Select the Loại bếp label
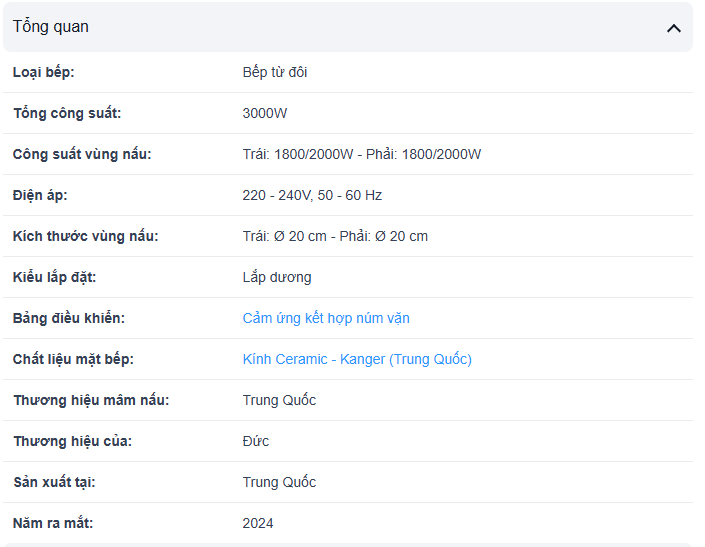The height and width of the screenshot is (547, 705). 44,72
